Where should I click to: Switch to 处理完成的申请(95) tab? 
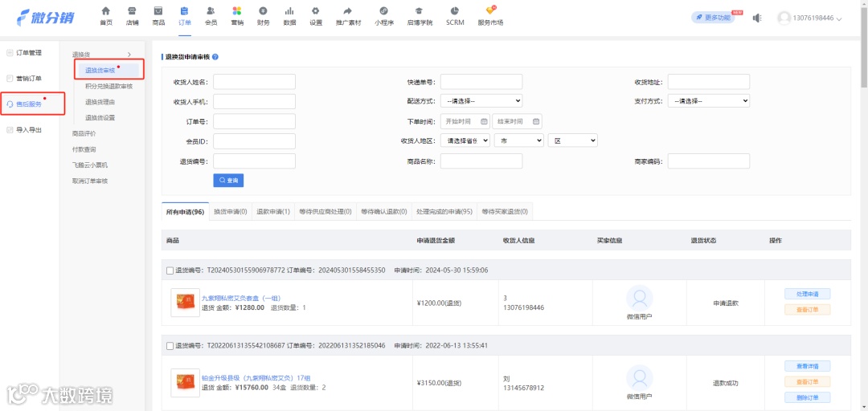coord(444,211)
